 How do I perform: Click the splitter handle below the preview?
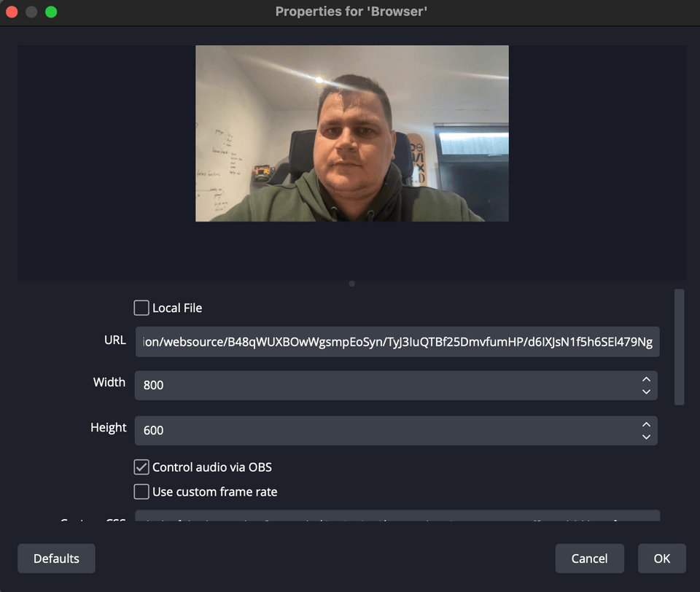click(352, 284)
